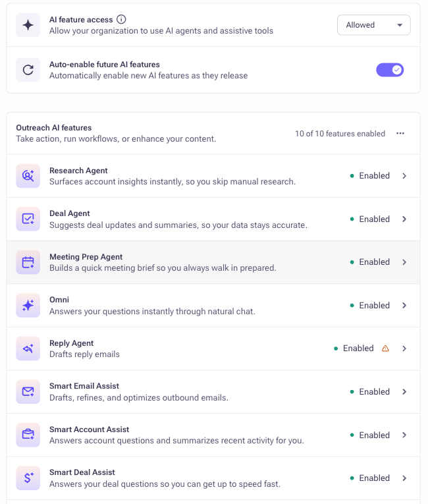Click 'Automatically enable new AI features as they release'
Viewport: 428px width, 504px height.
[x=148, y=76]
